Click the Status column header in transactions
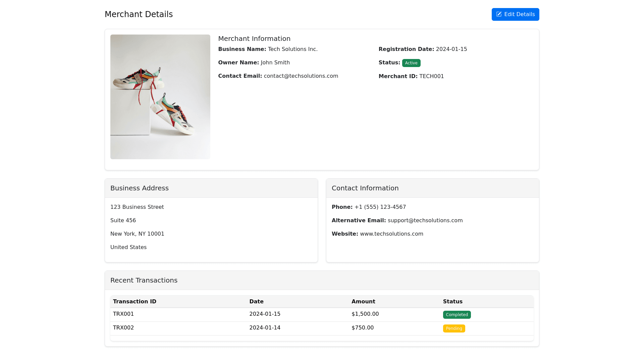 pyautogui.click(x=452, y=302)
